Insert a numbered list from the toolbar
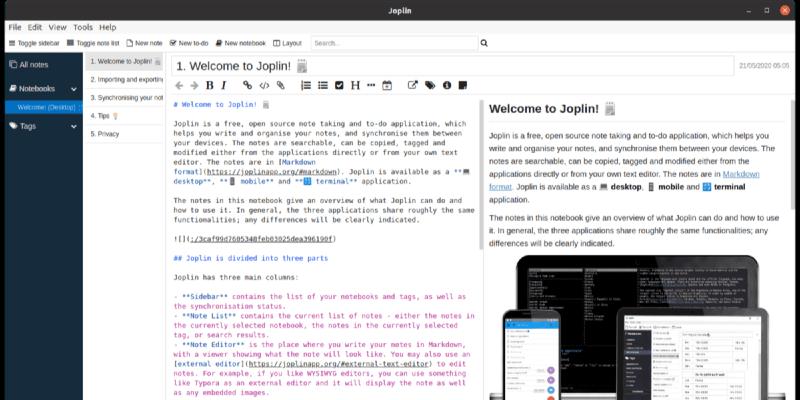The image size is (800, 400). coord(306,86)
